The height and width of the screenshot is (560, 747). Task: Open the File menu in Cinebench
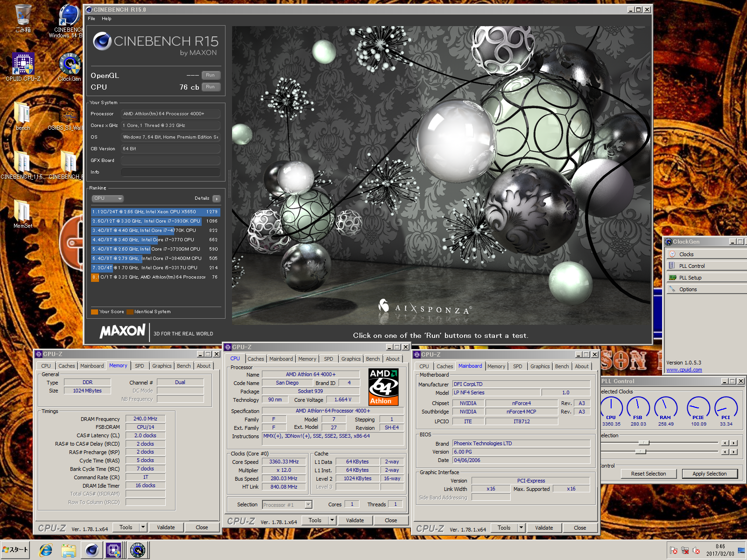pos(92,19)
